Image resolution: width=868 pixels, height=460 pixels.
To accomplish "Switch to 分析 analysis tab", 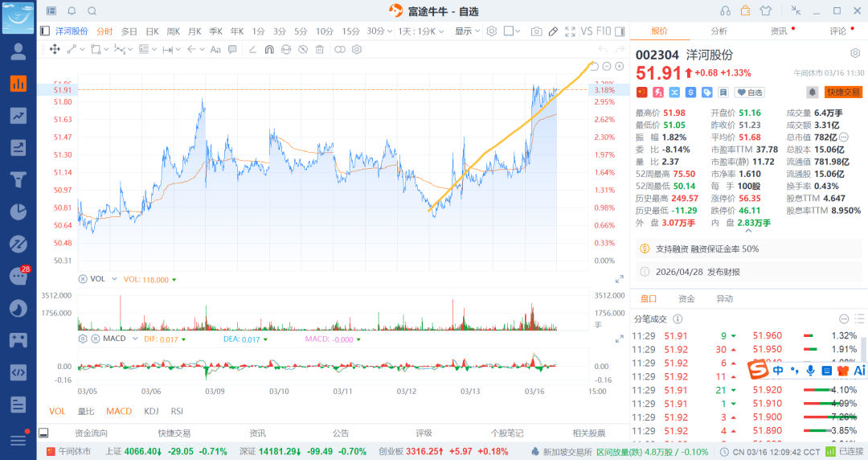I will point(719,31).
